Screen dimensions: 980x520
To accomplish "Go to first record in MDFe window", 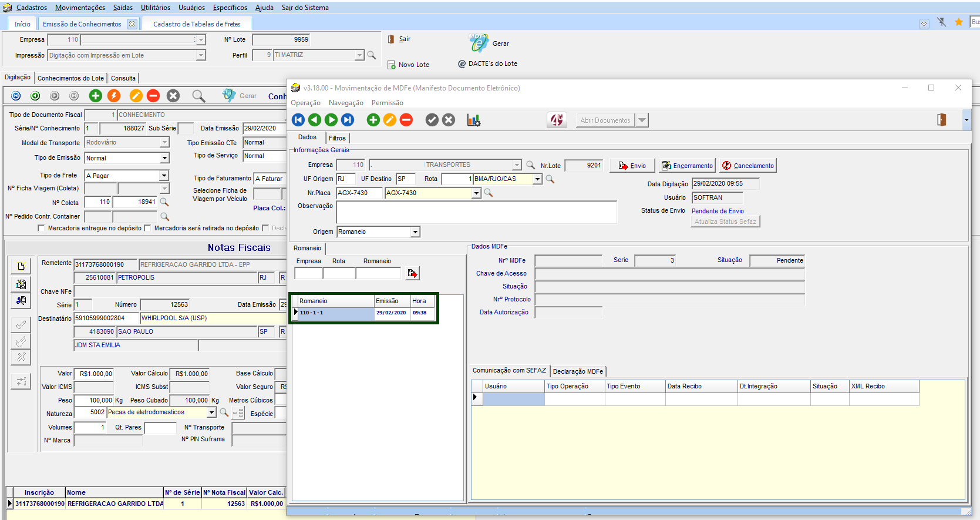I will pos(298,120).
